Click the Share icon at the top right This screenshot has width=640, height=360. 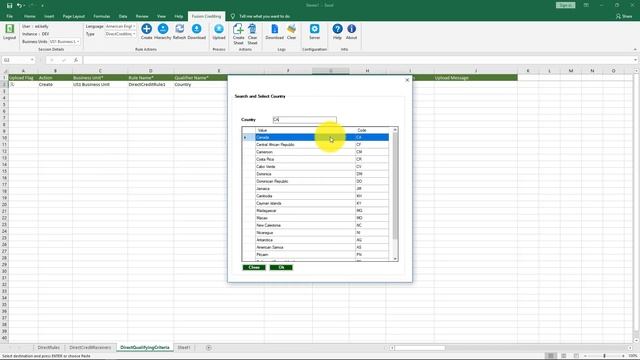tap(624, 16)
